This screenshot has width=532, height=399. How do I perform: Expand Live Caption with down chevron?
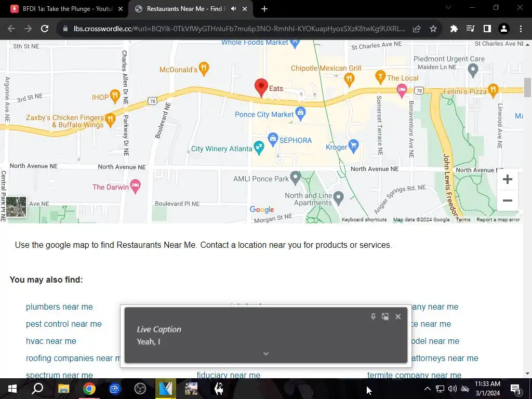266,353
